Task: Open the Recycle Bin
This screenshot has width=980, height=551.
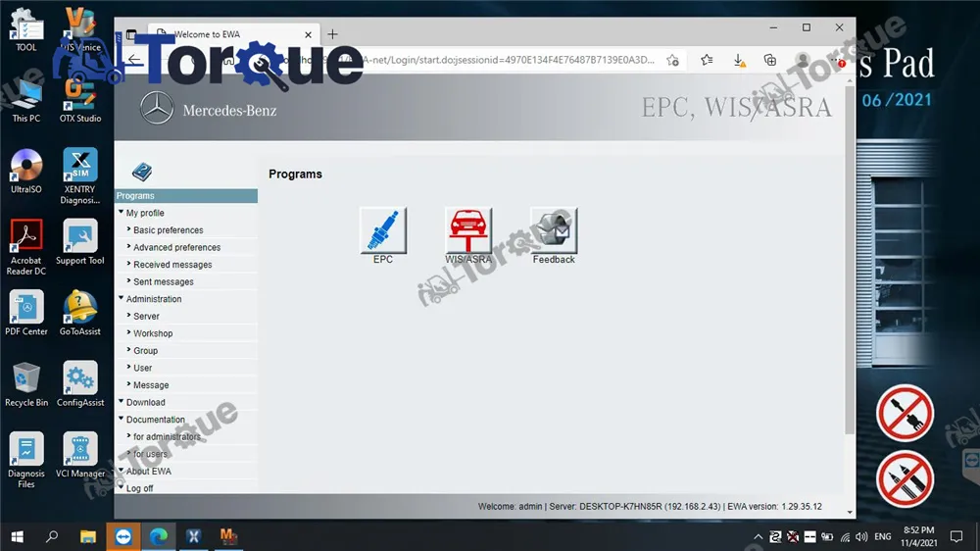Action: 26,384
